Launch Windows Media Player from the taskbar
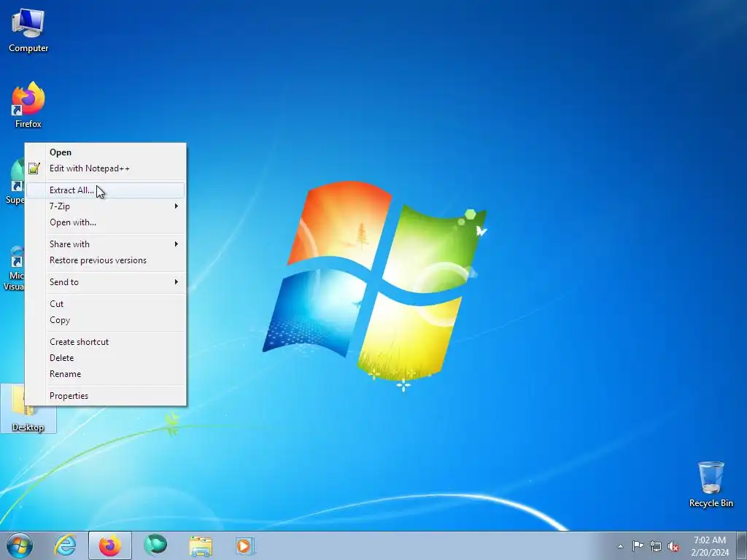Viewport: 747px width, 560px height. (245, 545)
